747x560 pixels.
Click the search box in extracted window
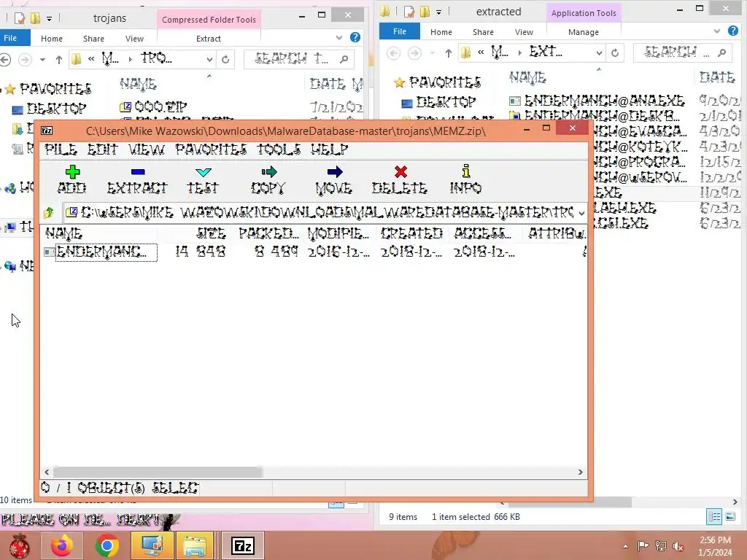point(684,52)
